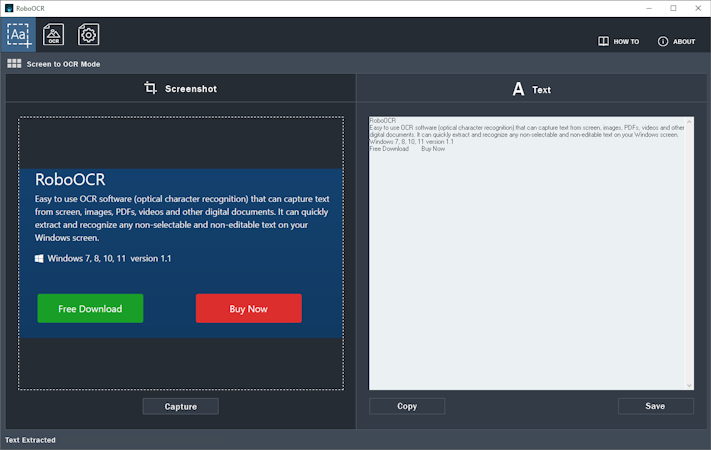Open the HOW TO guide
711x450 pixels.
click(x=618, y=41)
